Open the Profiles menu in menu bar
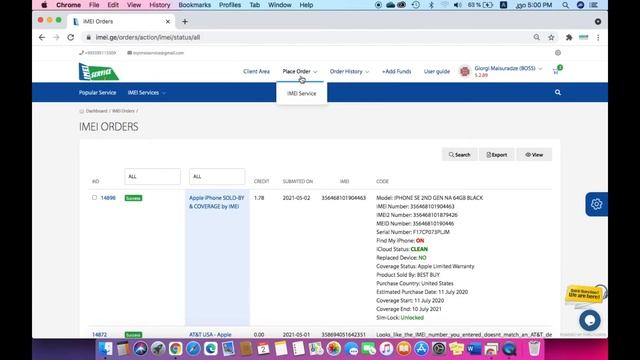Viewport: 640px width, 360px height. (x=230, y=5)
